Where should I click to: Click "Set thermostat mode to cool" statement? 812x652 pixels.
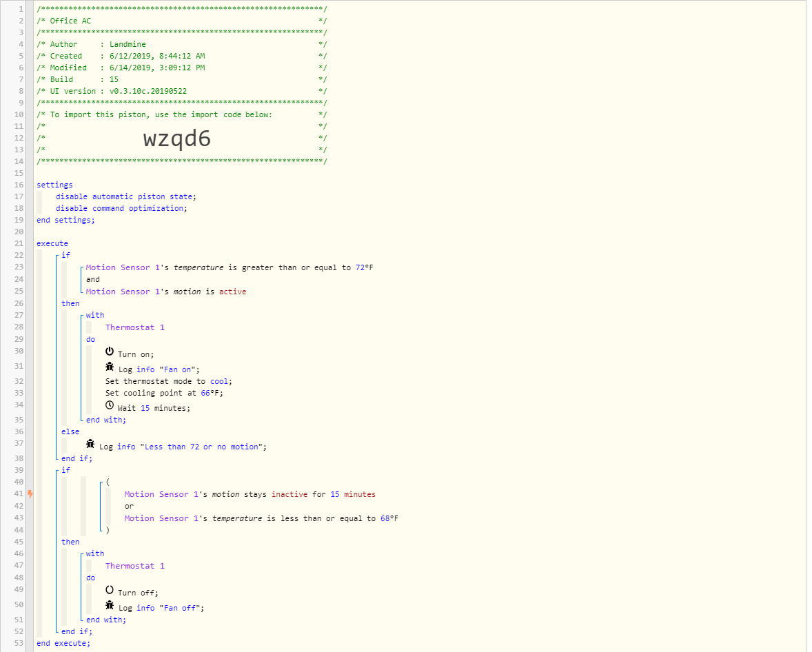[169, 381]
